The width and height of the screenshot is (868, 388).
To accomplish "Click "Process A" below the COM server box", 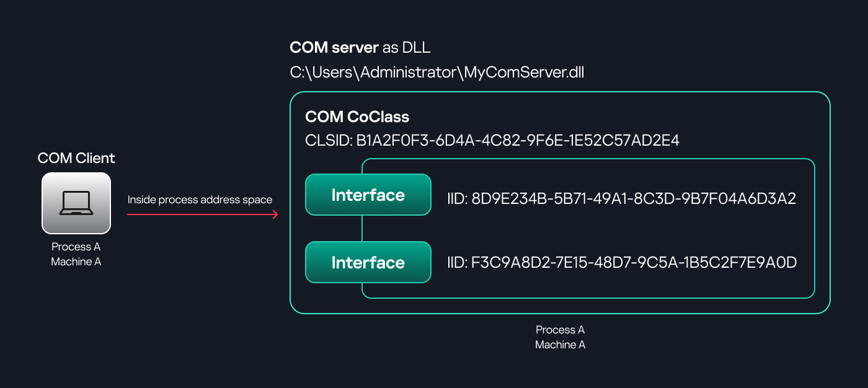I will click(560, 330).
